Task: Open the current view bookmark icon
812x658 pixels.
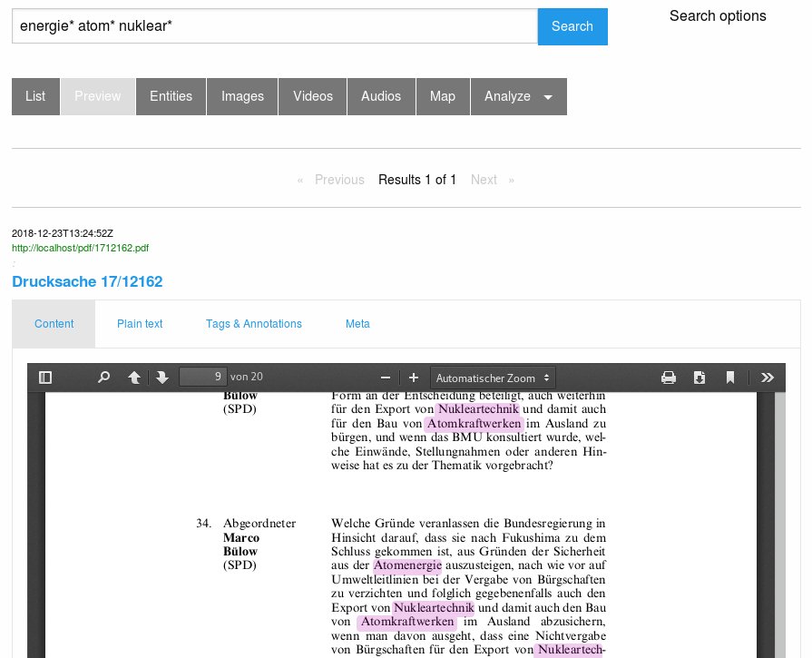Action: click(x=730, y=378)
